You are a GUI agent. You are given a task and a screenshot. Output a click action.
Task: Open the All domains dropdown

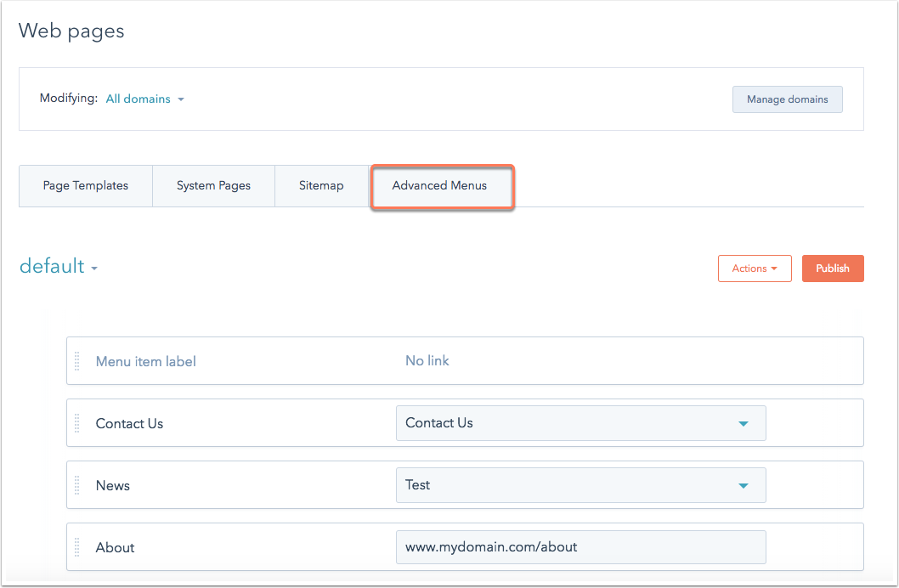[145, 99]
